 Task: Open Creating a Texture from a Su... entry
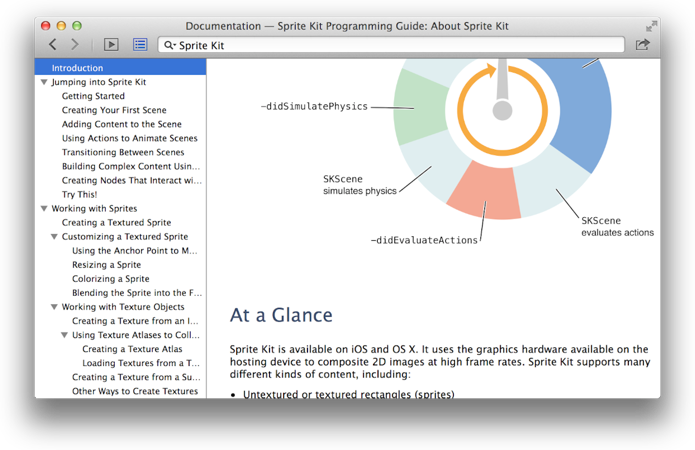[x=136, y=377]
